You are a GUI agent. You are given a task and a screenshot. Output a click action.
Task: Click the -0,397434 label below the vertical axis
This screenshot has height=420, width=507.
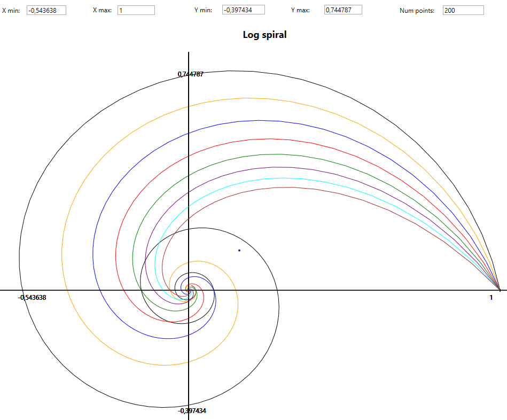coord(192,411)
